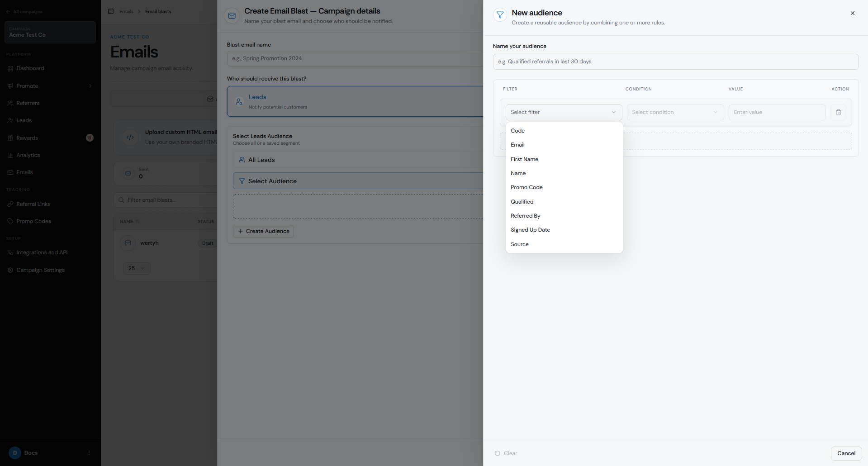Click the Rewards gift icon
The width and height of the screenshot is (868, 466).
pyautogui.click(x=10, y=138)
